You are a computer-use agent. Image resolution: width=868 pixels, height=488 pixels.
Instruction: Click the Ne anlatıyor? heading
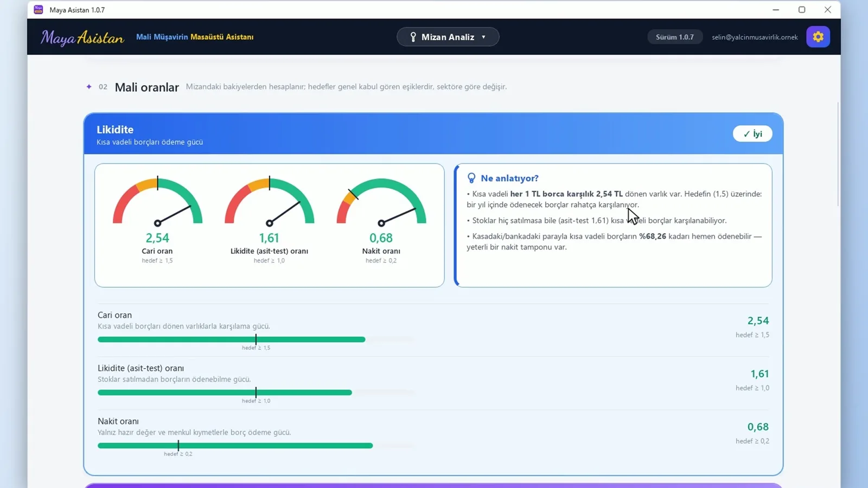coord(509,178)
